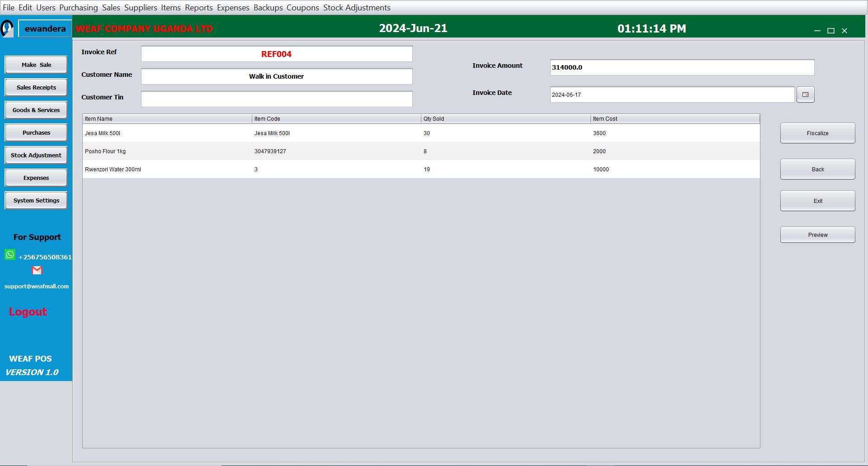
Task: Maximize the WEAF POS window
Action: pos(830,31)
